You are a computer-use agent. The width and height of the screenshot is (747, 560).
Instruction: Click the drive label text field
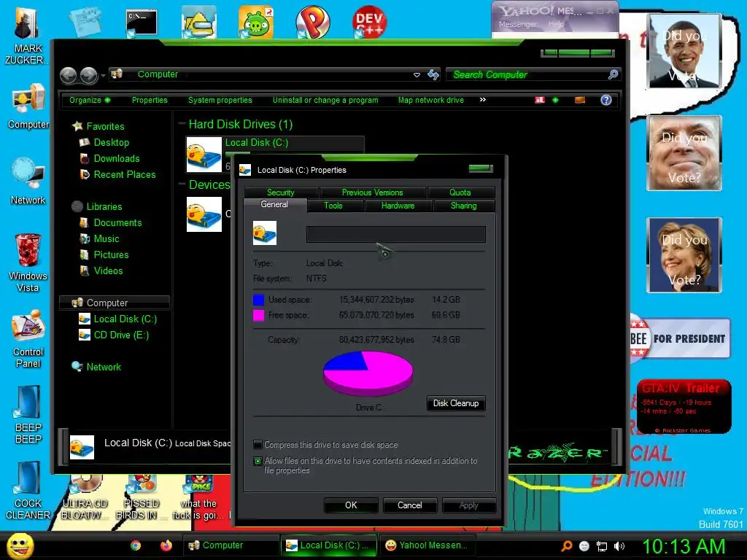pyautogui.click(x=396, y=234)
